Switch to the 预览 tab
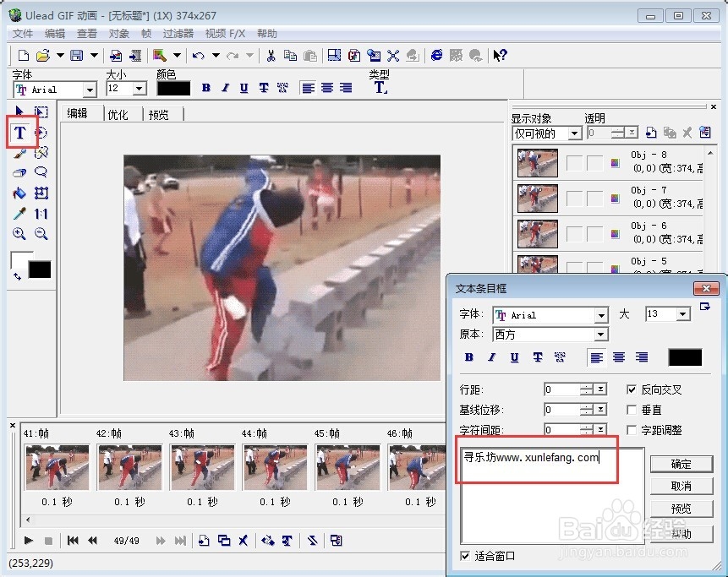Screen dimensions: 728x577 [159, 115]
